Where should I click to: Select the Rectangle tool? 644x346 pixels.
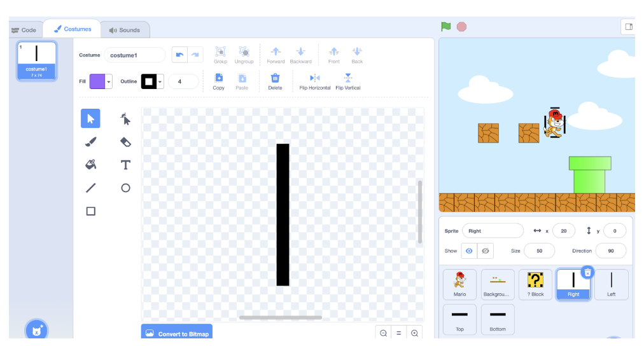(90, 211)
